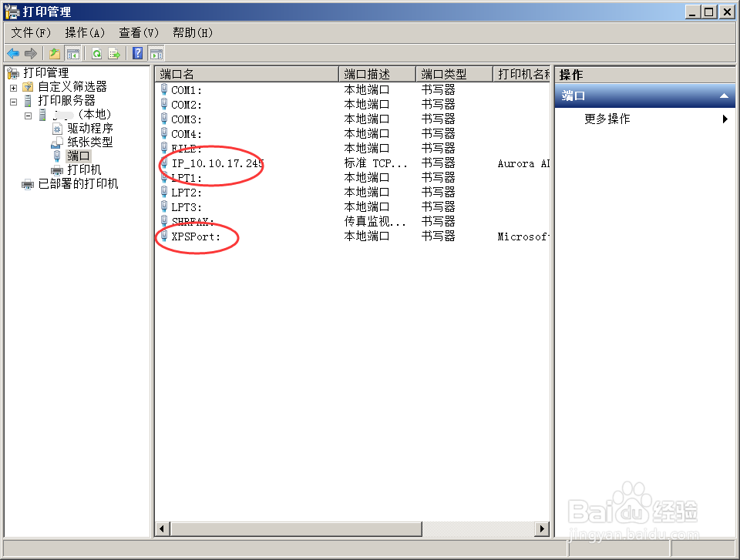Image resolution: width=740 pixels, height=560 pixels.
Task: Click the 驱动程序 tree node icon
Action: point(57,129)
